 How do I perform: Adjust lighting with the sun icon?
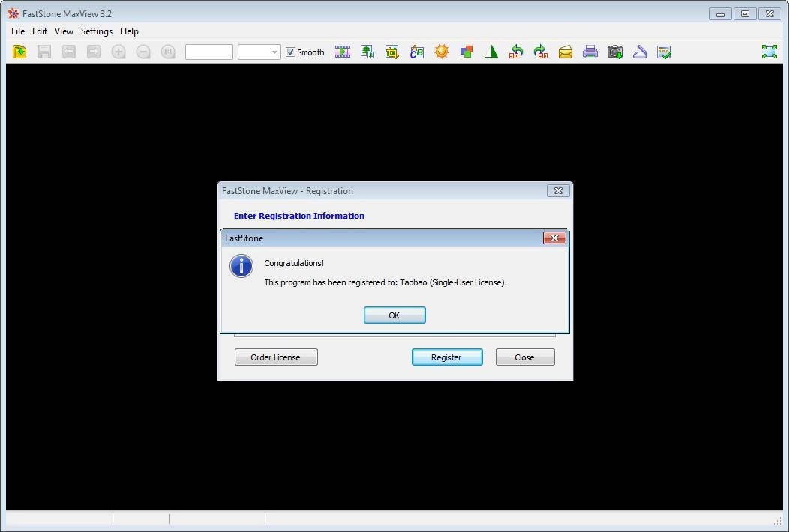[442, 52]
